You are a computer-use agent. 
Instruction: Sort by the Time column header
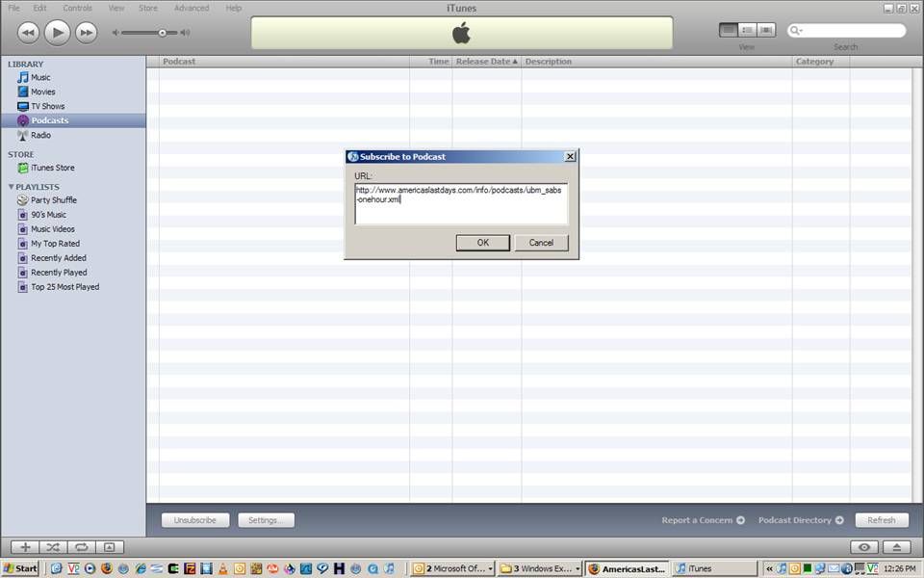pos(431,62)
